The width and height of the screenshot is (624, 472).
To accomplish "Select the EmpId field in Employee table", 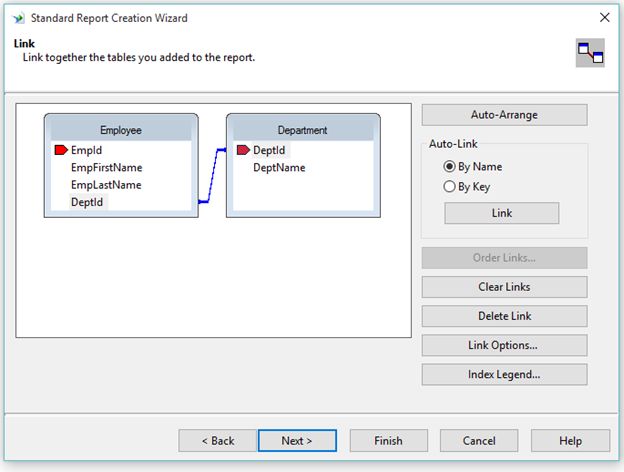I will click(x=86, y=150).
